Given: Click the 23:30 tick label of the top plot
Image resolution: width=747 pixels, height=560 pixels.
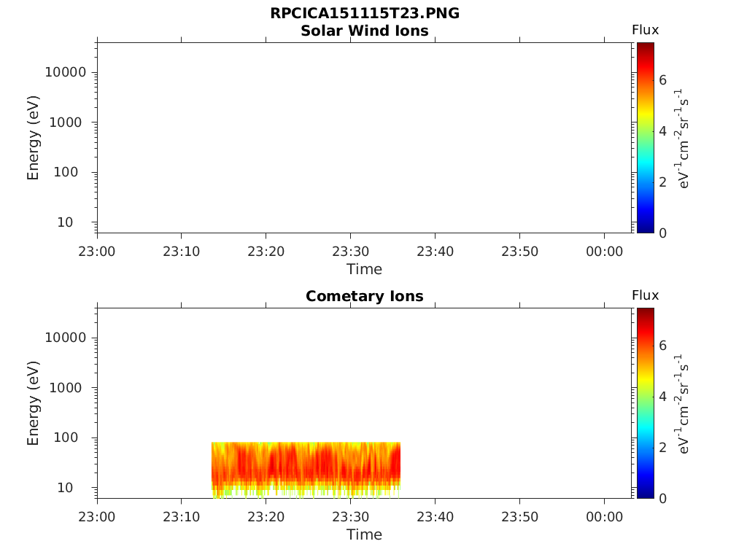Looking at the screenshot, I should point(351,252).
